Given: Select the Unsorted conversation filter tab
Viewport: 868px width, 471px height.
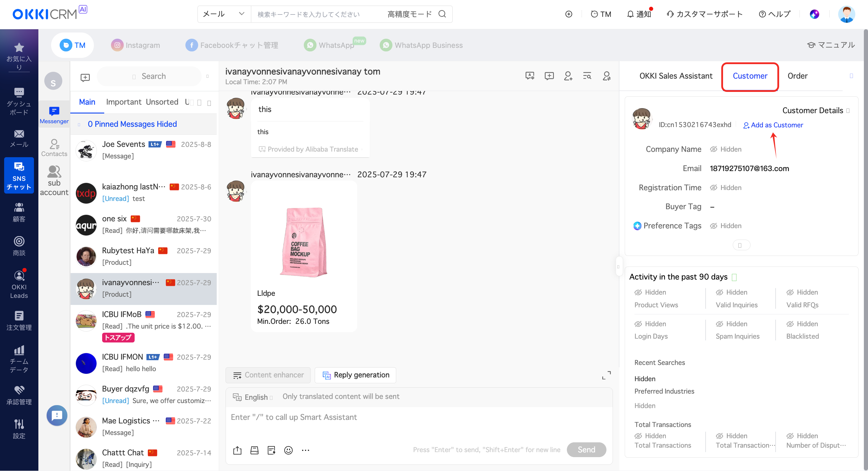Looking at the screenshot, I should coord(162,102).
